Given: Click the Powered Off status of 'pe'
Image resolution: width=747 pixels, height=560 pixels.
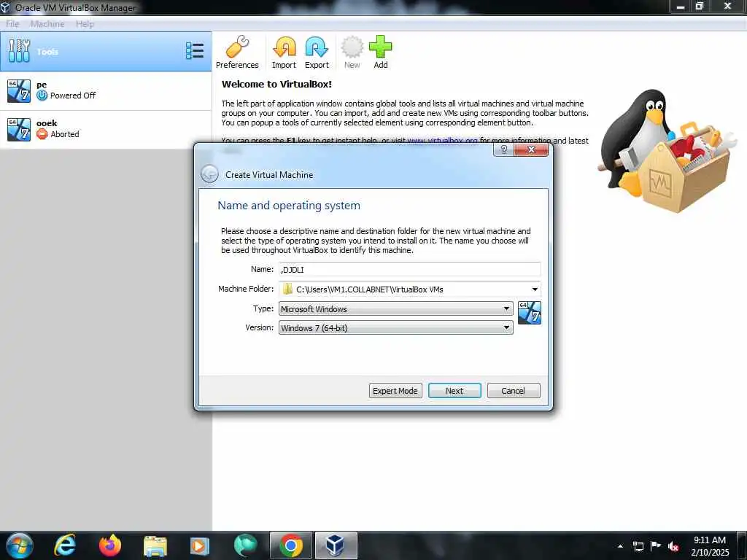Looking at the screenshot, I should tap(66, 96).
